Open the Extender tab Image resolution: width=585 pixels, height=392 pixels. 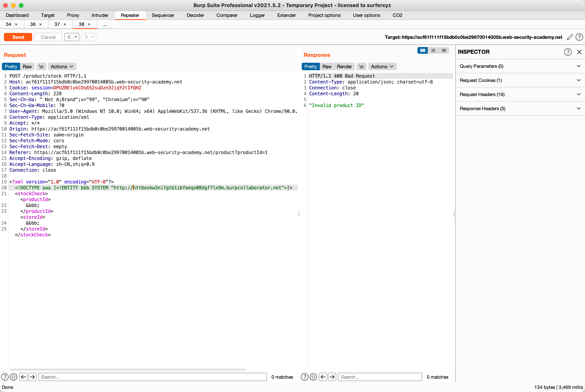coord(286,15)
